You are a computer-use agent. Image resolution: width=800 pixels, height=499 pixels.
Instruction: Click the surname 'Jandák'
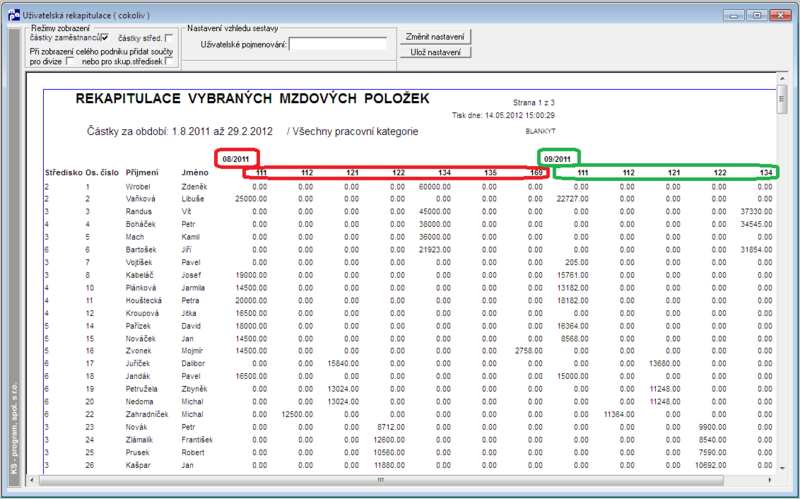point(138,376)
